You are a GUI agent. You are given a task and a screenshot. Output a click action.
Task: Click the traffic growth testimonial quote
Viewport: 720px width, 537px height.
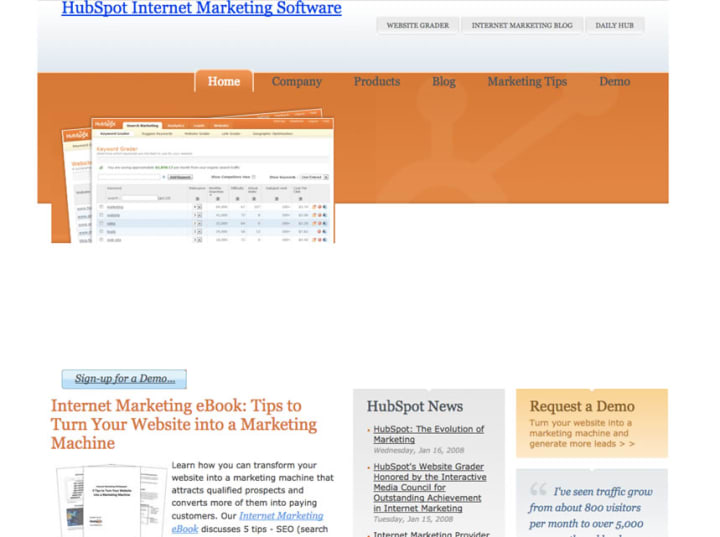pos(591,511)
